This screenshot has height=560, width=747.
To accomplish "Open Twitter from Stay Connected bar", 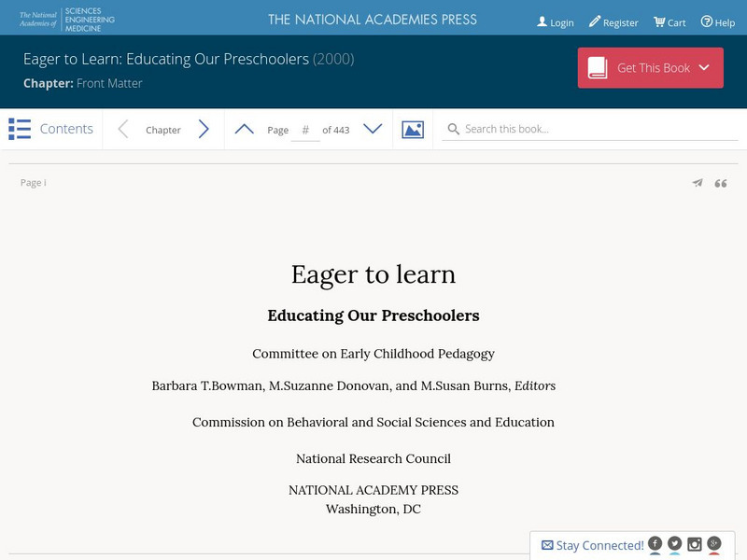I will point(675,543).
